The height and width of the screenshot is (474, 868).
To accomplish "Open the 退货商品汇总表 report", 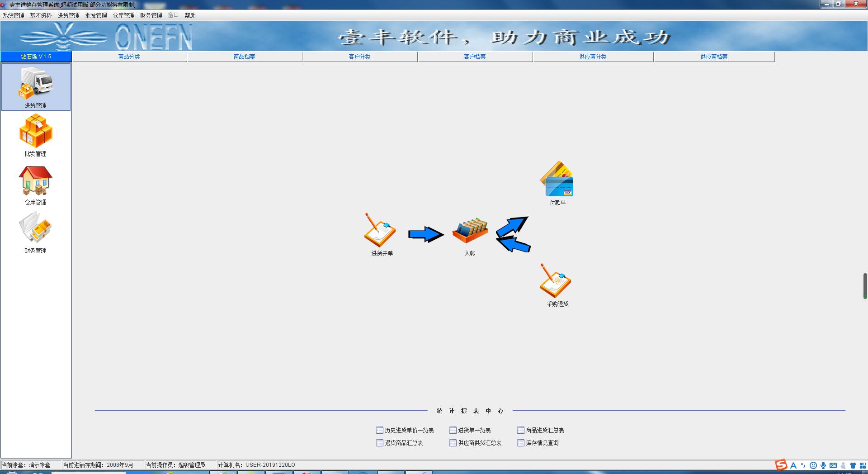I will click(400, 443).
